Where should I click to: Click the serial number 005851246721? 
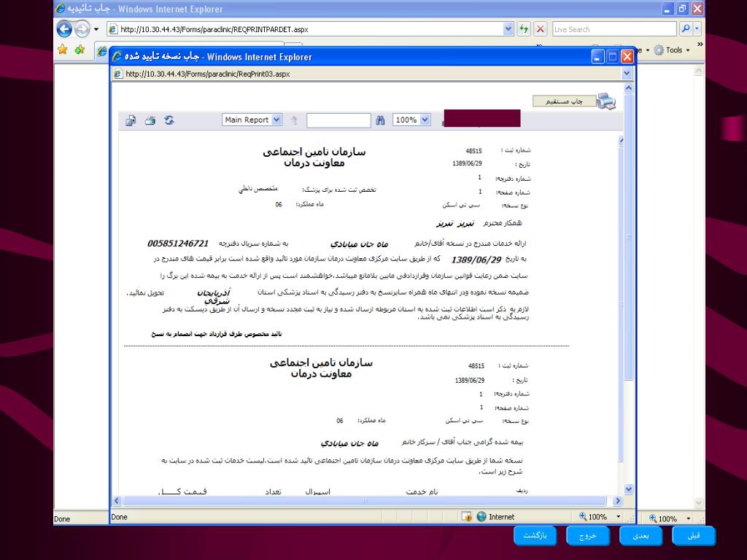pos(178,244)
